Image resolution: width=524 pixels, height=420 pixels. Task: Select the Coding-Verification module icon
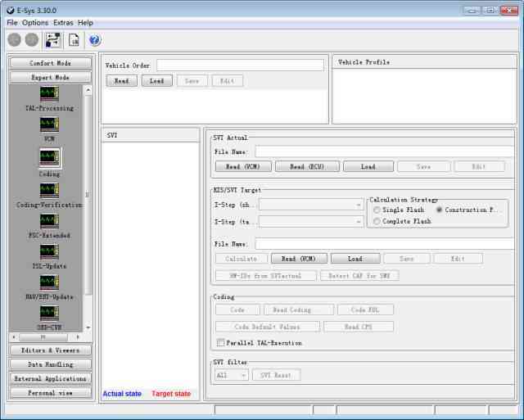click(x=49, y=191)
